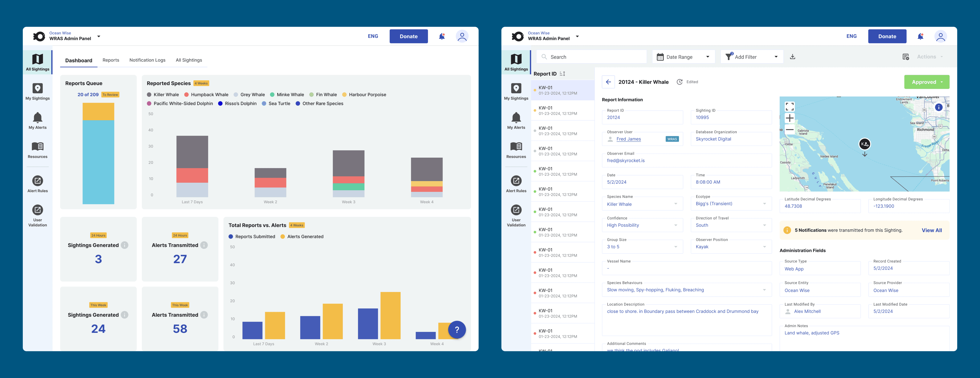The width and height of the screenshot is (980, 378).
Task: Switch to the Notification Logs tab
Action: (x=147, y=60)
